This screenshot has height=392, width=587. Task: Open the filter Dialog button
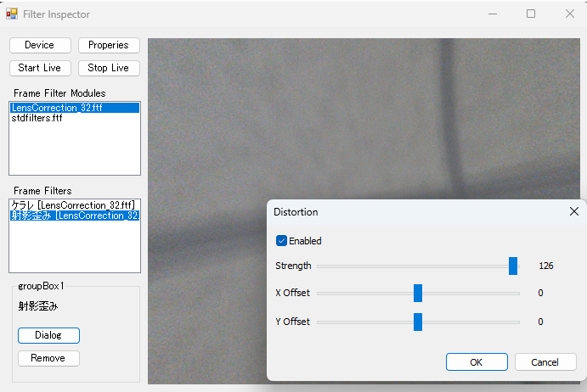click(48, 335)
